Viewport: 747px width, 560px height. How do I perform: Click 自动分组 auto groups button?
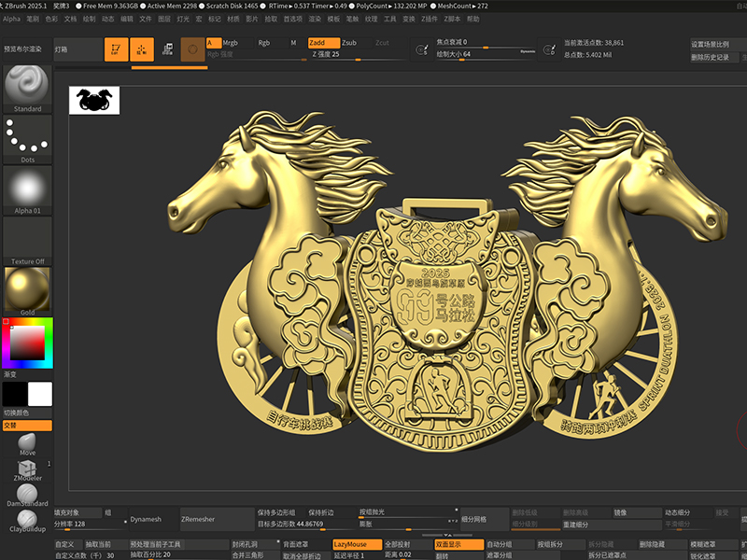(x=510, y=544)
